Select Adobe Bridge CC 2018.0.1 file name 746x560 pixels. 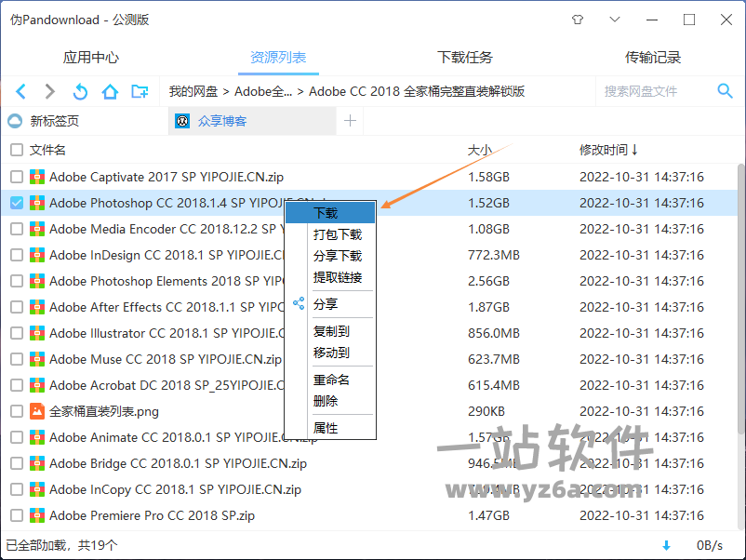[178, 463]
